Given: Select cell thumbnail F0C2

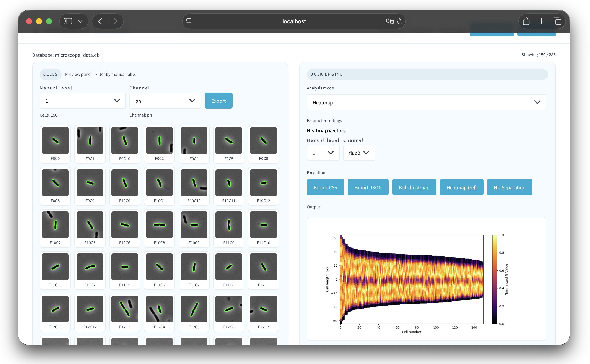Looking at the screenshot, I should [x=159, y=144].
